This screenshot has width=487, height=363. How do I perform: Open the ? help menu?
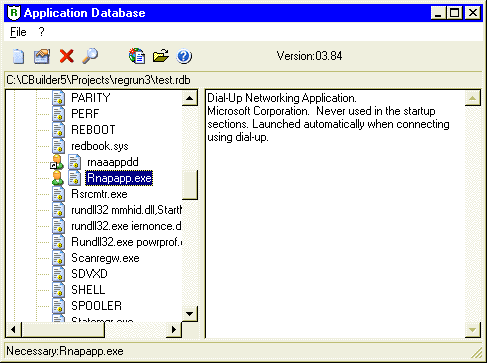pos(41,32)
